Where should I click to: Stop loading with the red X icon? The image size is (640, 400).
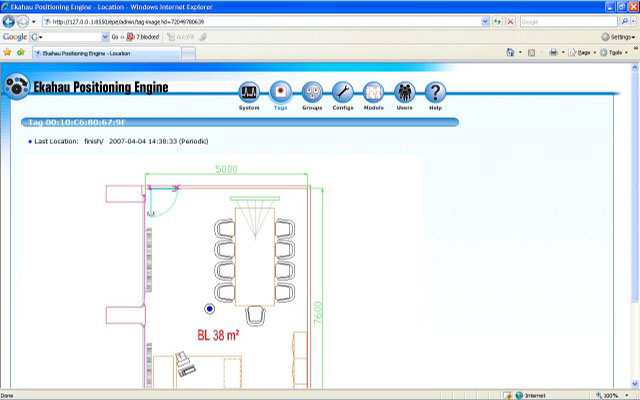(x=510, y=22)
